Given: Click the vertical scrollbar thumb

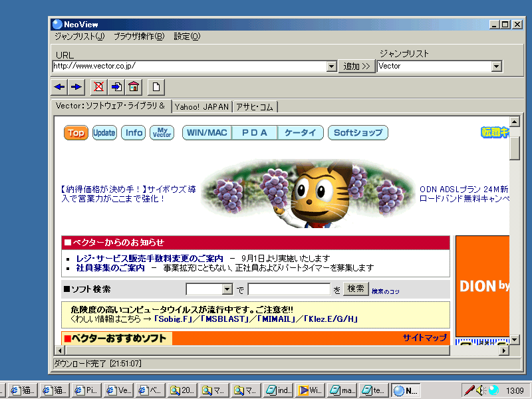Looking at the screenshot, I should (514, 148).
